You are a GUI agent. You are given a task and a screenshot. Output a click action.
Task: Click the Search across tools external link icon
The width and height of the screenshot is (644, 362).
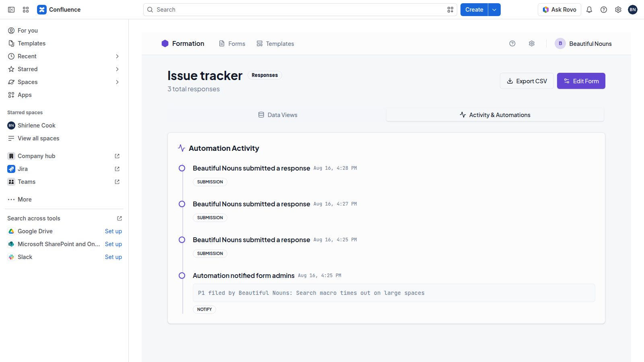[x=120, y=218]
